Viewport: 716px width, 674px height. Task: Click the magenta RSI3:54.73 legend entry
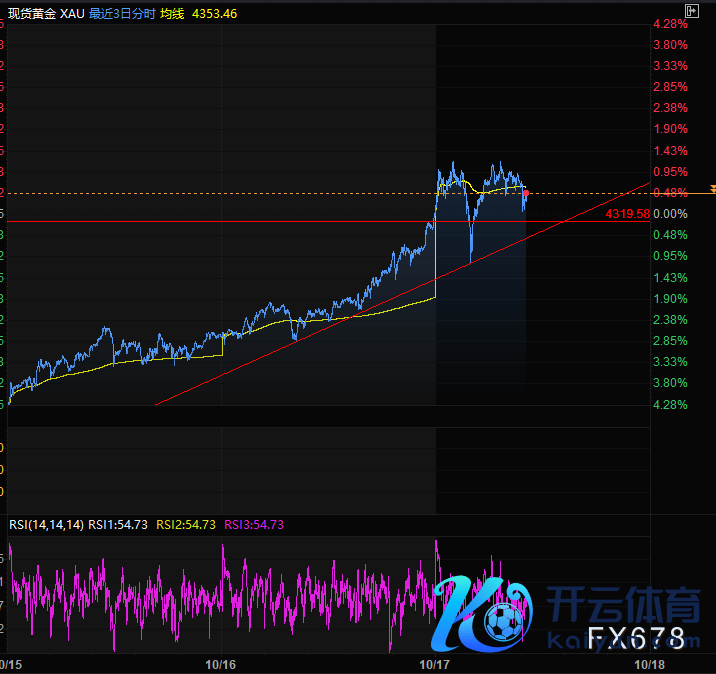point(254,524)
